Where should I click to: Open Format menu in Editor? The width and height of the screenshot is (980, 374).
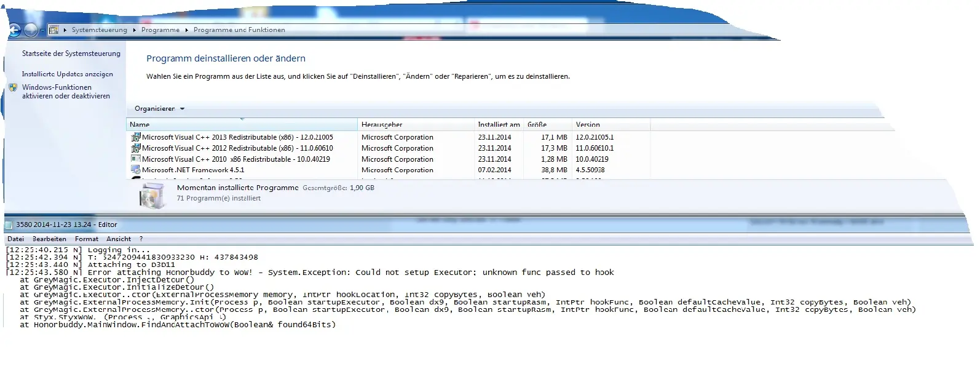(x=87, y=239)
